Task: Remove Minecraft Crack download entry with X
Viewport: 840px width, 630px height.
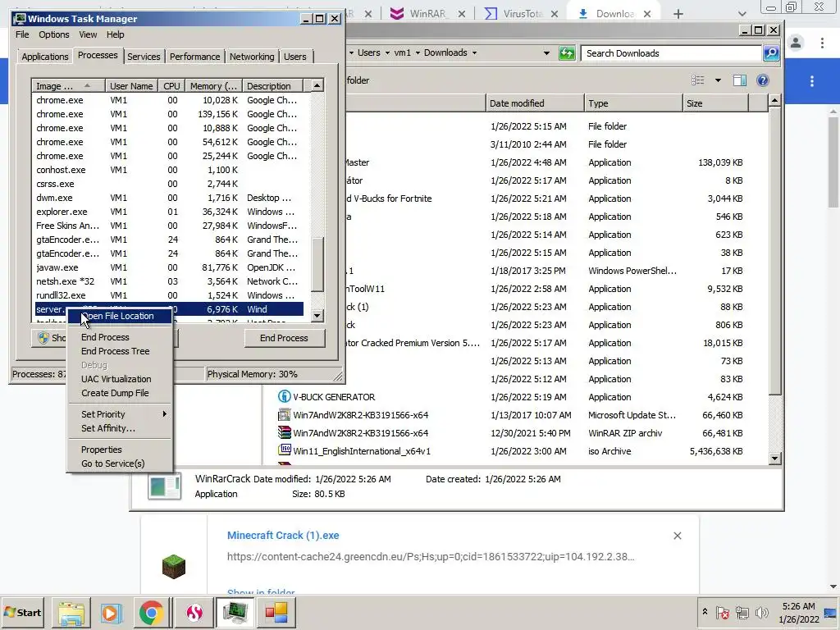Action: coord(677,536)
